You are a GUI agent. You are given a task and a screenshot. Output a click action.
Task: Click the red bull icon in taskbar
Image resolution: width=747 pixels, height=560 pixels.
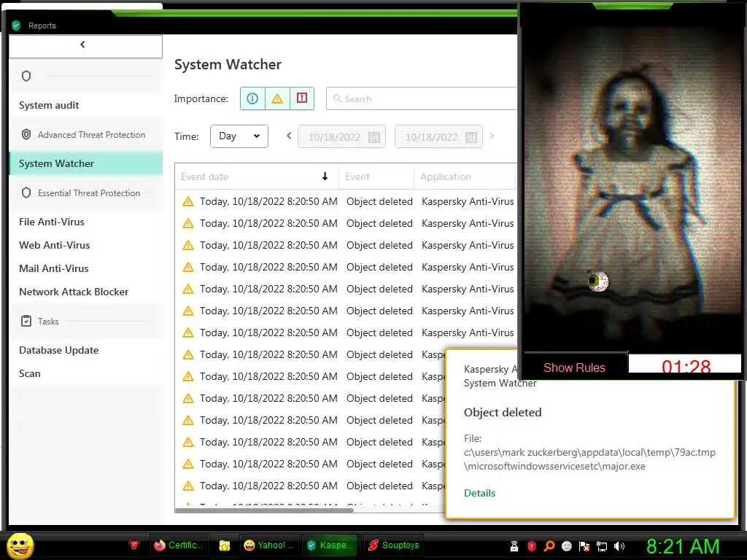click(x=135, y=545)
